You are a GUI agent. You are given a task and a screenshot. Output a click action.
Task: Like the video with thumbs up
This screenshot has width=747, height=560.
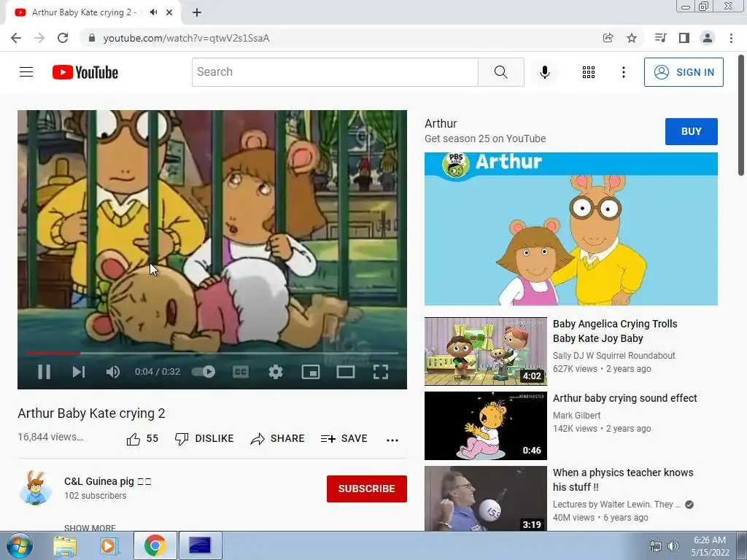pos(142,438)
